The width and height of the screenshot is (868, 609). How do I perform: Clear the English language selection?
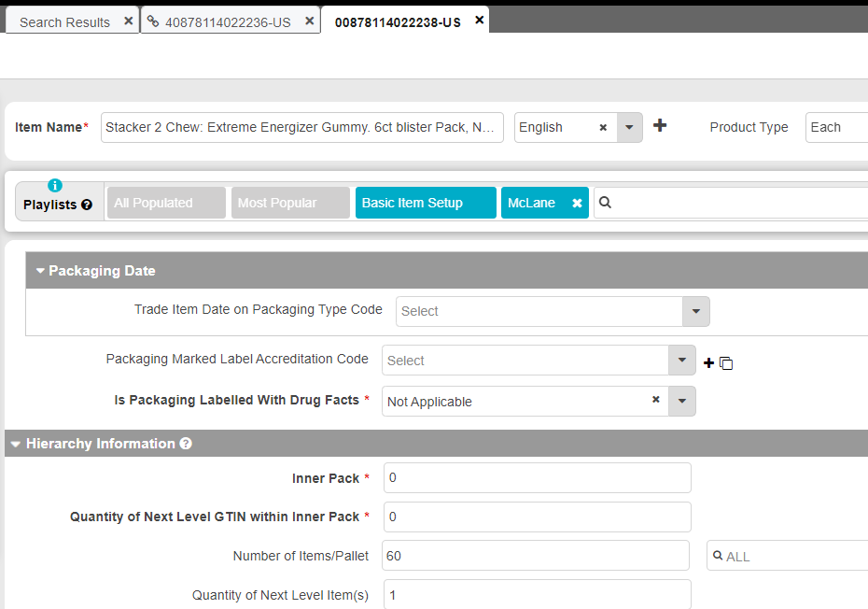[x=603, y=127]
